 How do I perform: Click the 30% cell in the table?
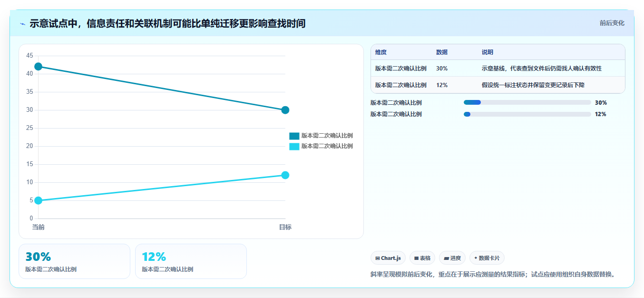[x=442, y=69]
